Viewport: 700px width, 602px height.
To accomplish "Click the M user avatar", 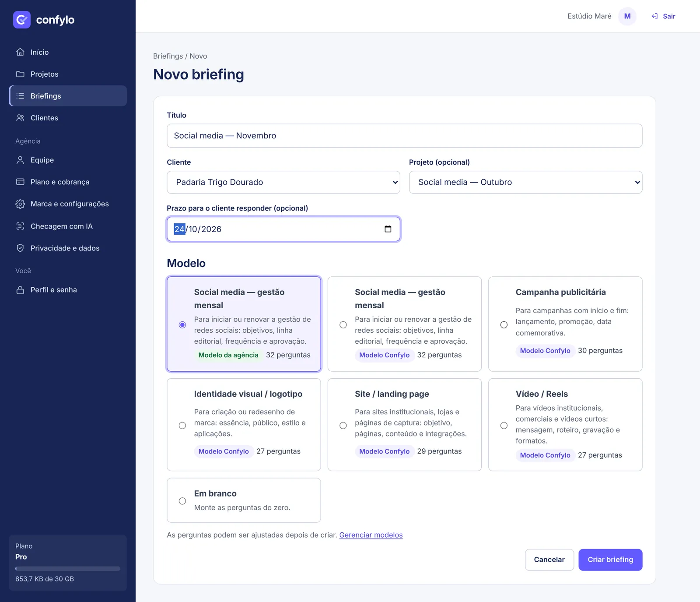I will point(627,16).
